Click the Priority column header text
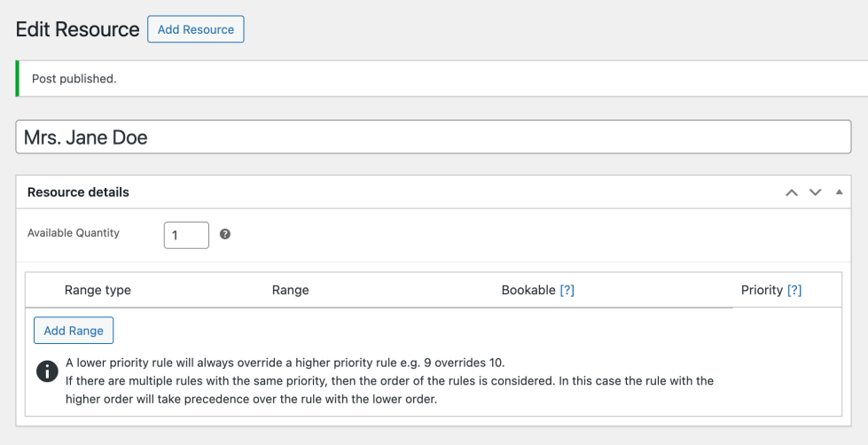 pyautogui.click(x=762, y=290)
